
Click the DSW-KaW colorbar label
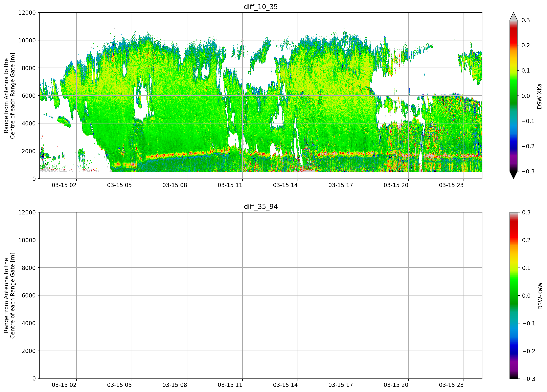(x=540, y=296)
